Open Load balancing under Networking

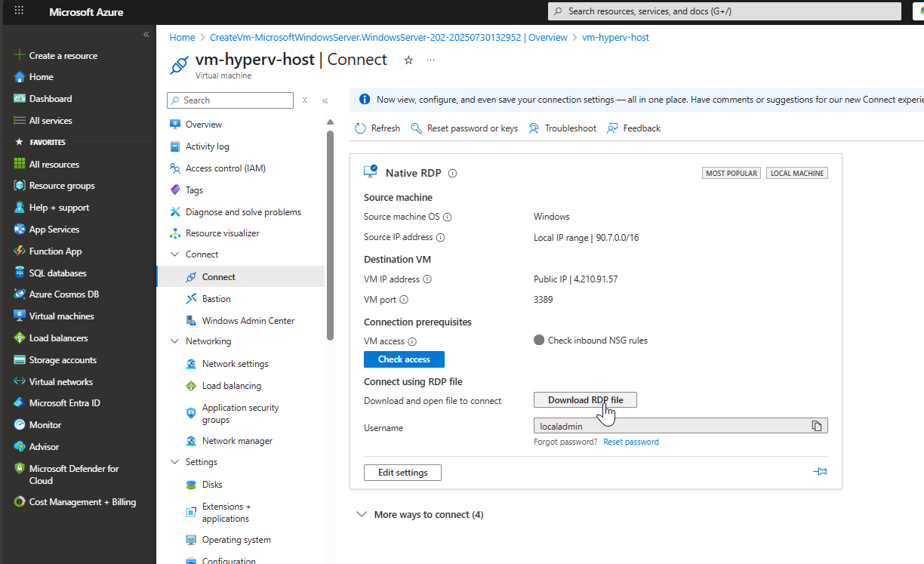pos(232,386)
